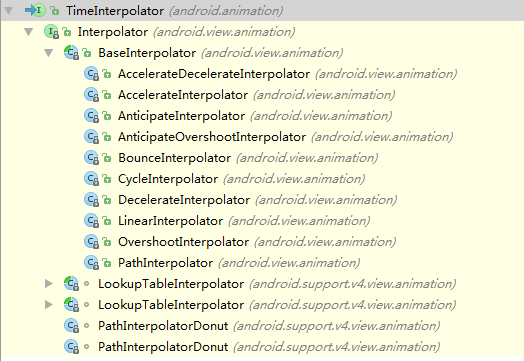524x361 pixels.
Task: Select CycleInterpolator in the hierarchy
Action: click(x=168, y=179)
